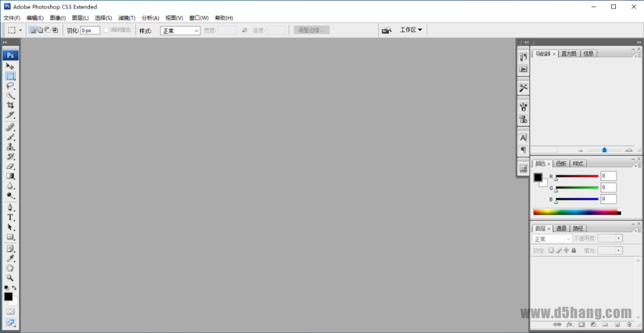The height and width of the screenshot is (333, 644).
Task: Select the Hand tool
Action: click(x=10, y=268)
